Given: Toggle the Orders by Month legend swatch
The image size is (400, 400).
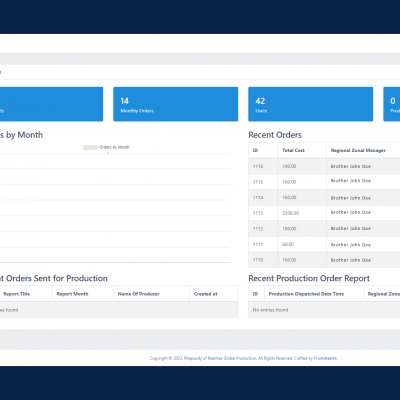Looking at the screenshot, I should click(x=90, y=147).
